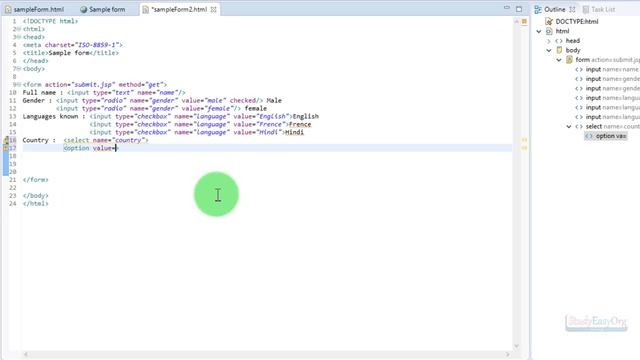Screen dimensions: 640x360
Task: Click the title Sample form line
Action: 71,53
